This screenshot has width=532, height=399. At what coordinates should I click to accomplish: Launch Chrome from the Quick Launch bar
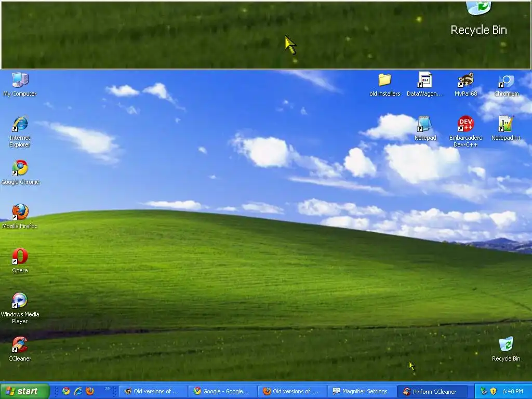(x=66, y=391)
